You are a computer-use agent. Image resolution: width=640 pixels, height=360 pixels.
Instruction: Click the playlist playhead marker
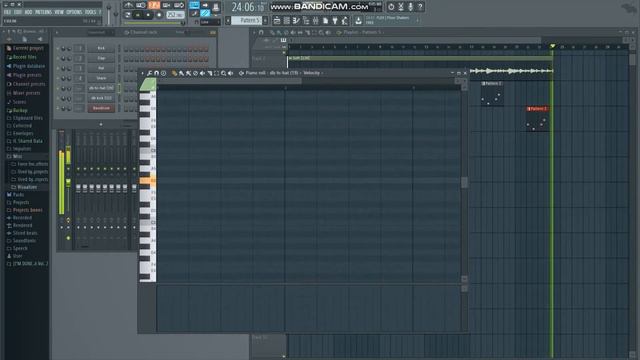pyautogui.click(x=553, y=47)
